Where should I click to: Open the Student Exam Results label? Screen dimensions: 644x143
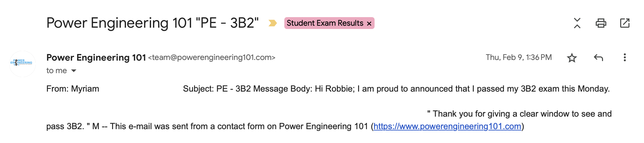325,23
